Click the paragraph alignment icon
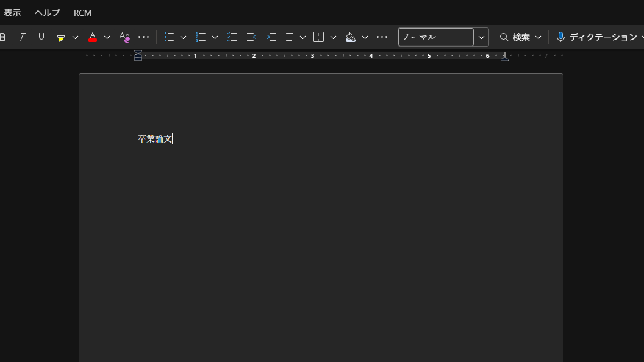Image resolution: width=644 pixels, height=362 pixels. (x=290, y=37)
